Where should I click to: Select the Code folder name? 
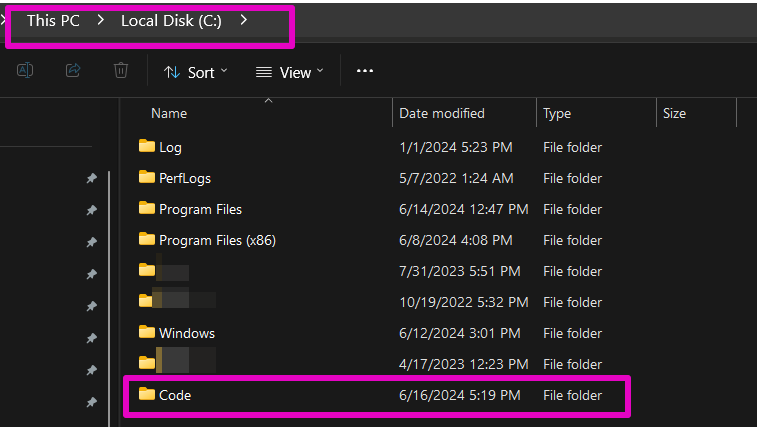175,395
